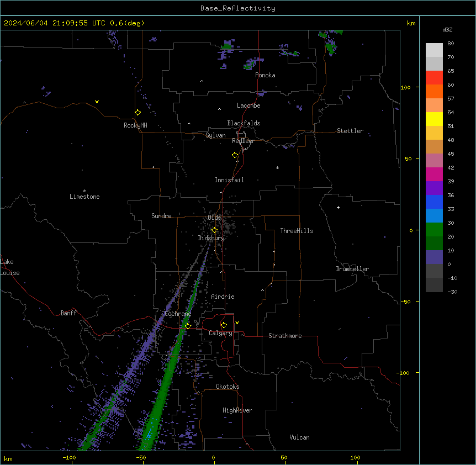Select the ThreeHills label
476x465 pixels.
tap(297, 231)
